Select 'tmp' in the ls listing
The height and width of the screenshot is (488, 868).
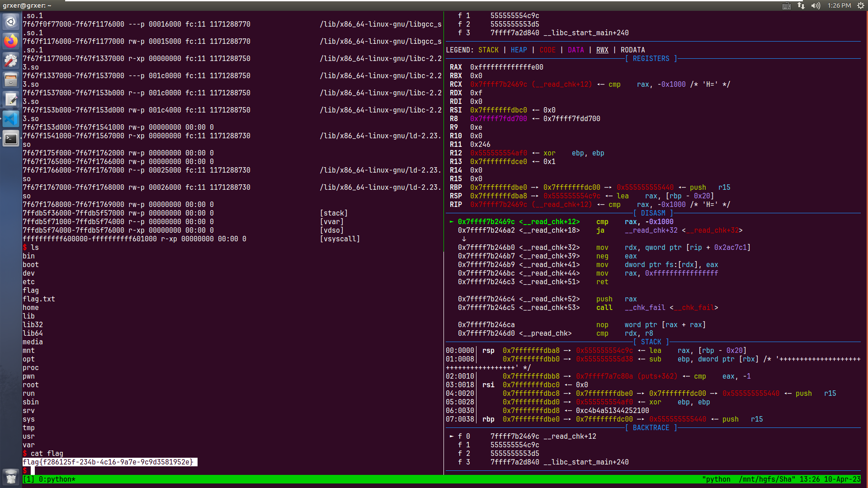(x=28, y=428)
